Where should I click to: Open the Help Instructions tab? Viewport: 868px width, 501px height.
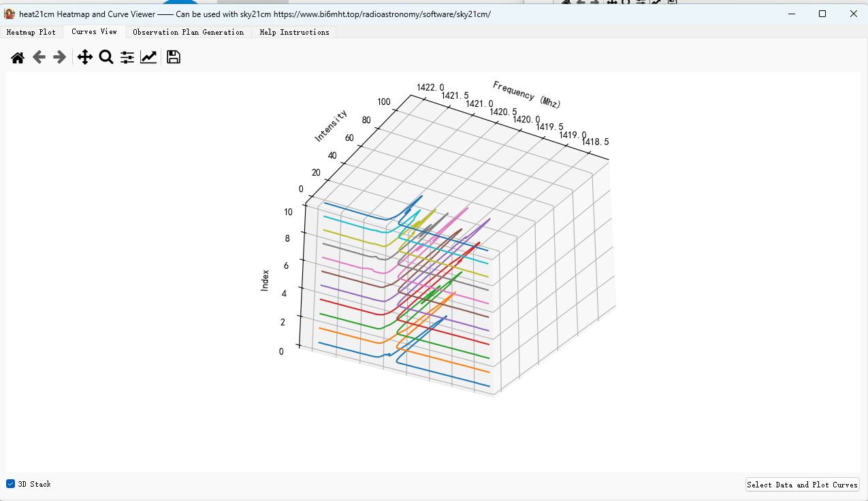(294, 32)
